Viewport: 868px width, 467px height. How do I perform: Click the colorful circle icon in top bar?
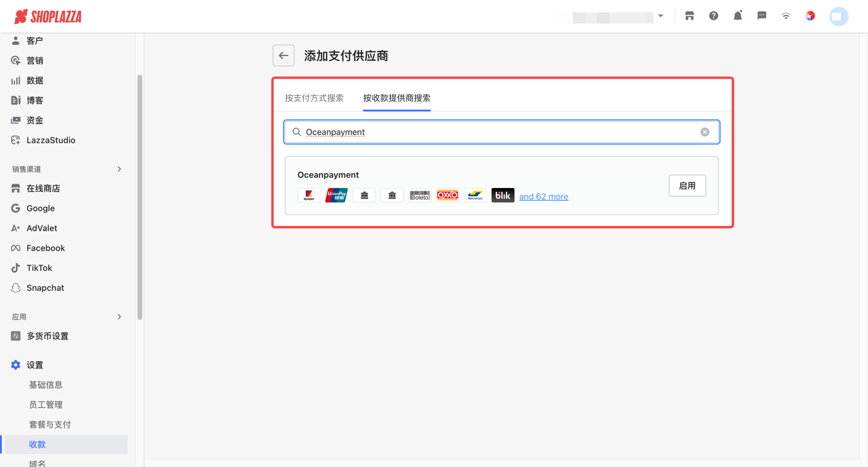coord(810,16)
